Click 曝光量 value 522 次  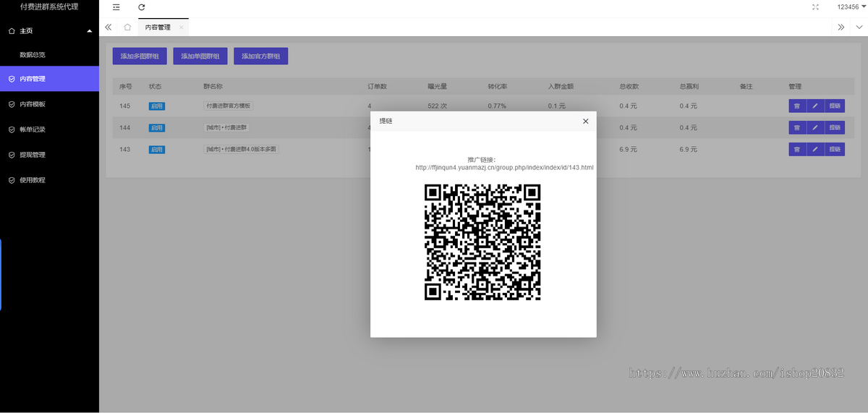438,106
